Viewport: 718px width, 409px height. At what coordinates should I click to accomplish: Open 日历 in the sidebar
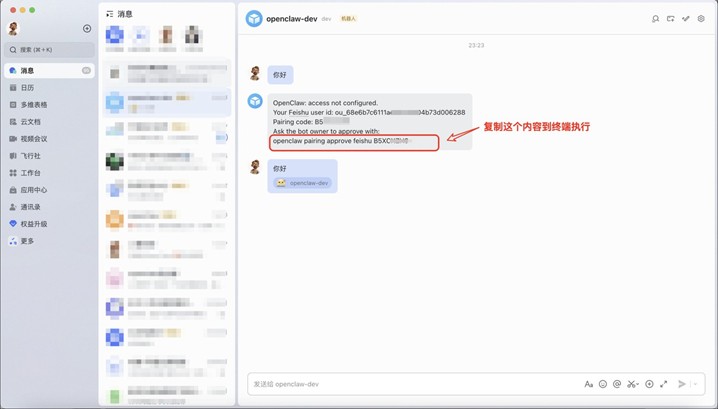pos(27,88)
